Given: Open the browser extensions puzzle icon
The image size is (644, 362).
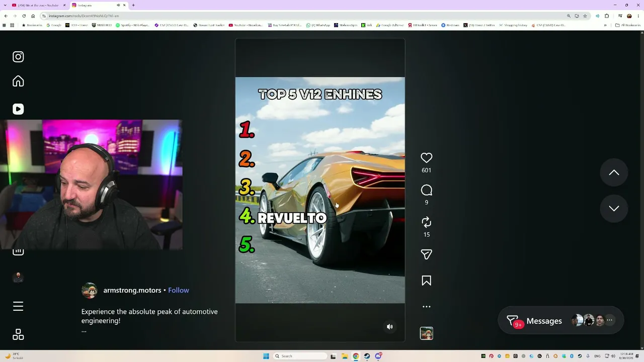Looking at the screenshot, I should pyautogui.click(x=607, y=16).
